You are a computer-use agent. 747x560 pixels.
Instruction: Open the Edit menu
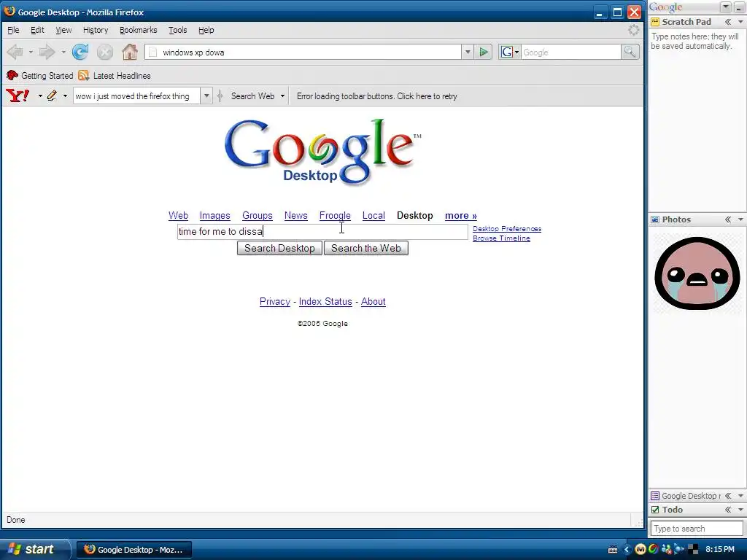[37, 30]
